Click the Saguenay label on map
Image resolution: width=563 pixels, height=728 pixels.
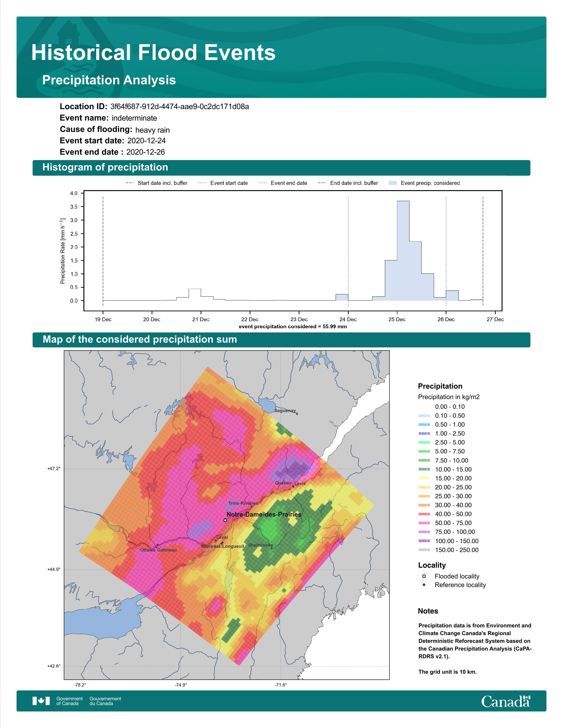coord(285,410)
